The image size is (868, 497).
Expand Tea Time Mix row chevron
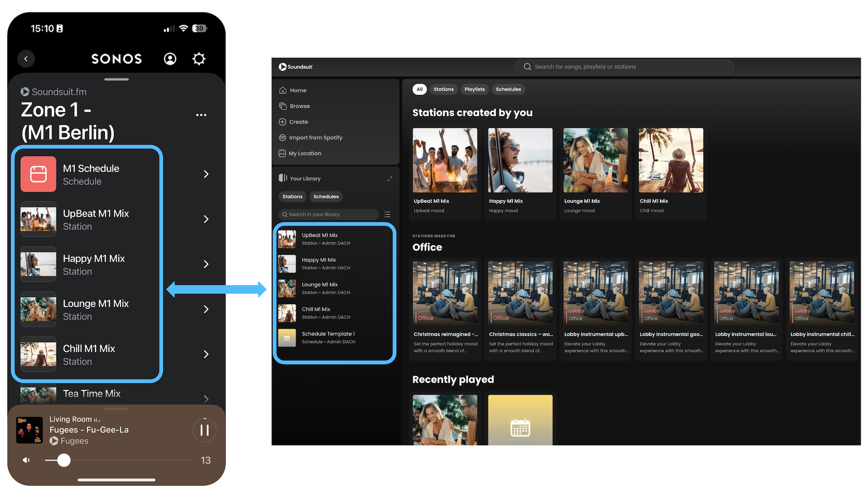point(206,398)
